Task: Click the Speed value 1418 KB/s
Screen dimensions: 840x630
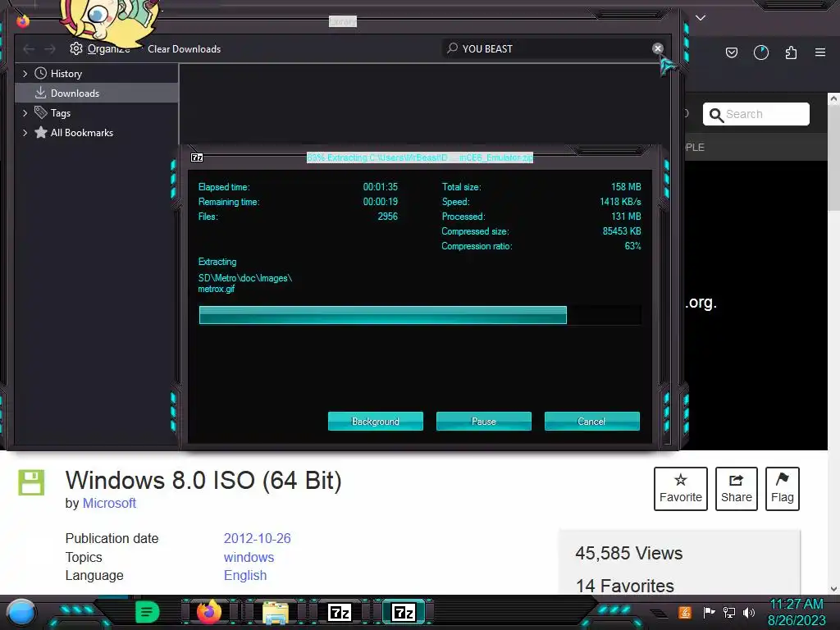Action: pyautogui.click(x=620, y=202)
